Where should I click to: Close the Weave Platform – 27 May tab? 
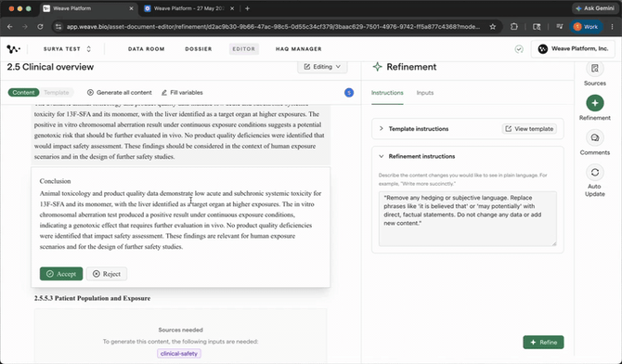(232, 8)
